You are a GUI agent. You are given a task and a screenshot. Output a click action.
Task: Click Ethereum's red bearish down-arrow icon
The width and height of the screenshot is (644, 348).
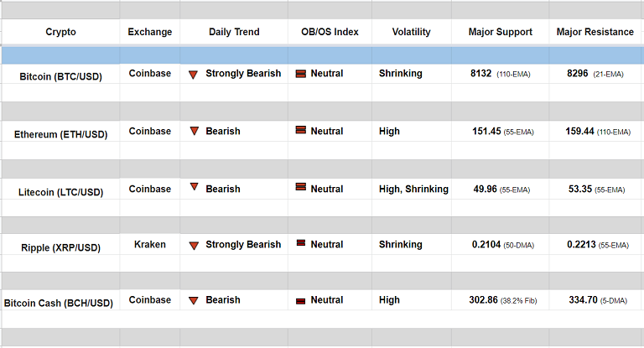pyautogui.click(x=194, y=131)
